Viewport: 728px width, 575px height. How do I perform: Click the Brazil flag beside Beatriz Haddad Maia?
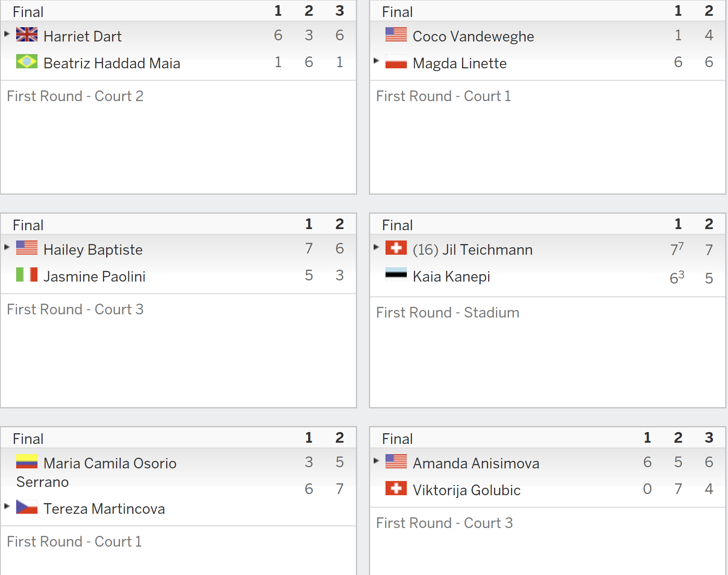coord(27,62)
